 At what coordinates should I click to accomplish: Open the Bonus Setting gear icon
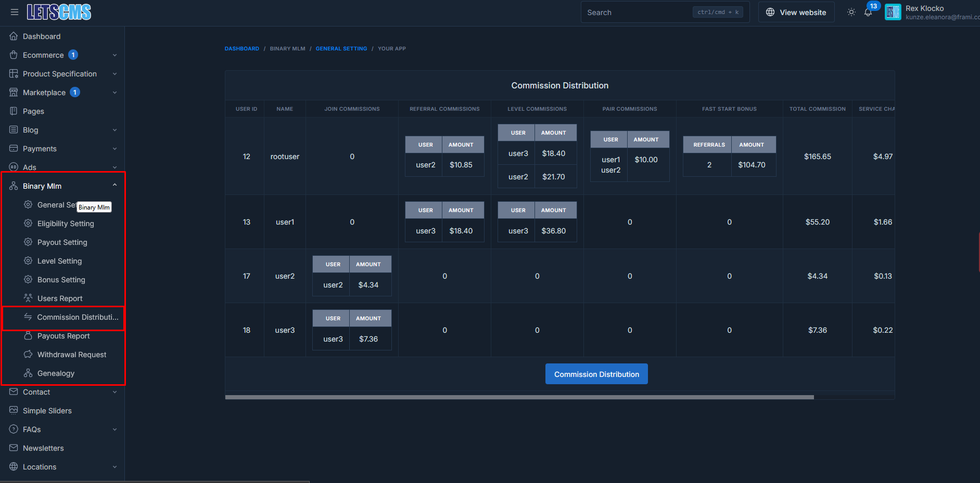pos(28,279)
